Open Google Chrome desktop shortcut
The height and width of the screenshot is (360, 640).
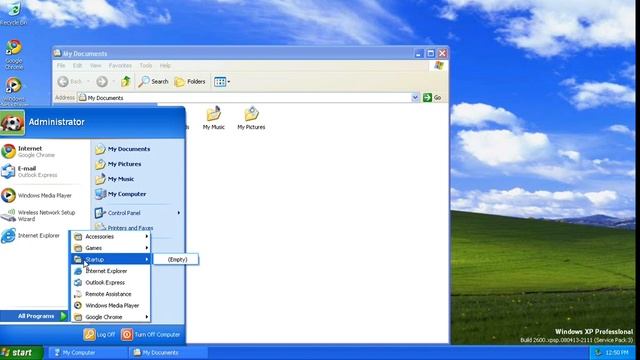click(14, 54)
